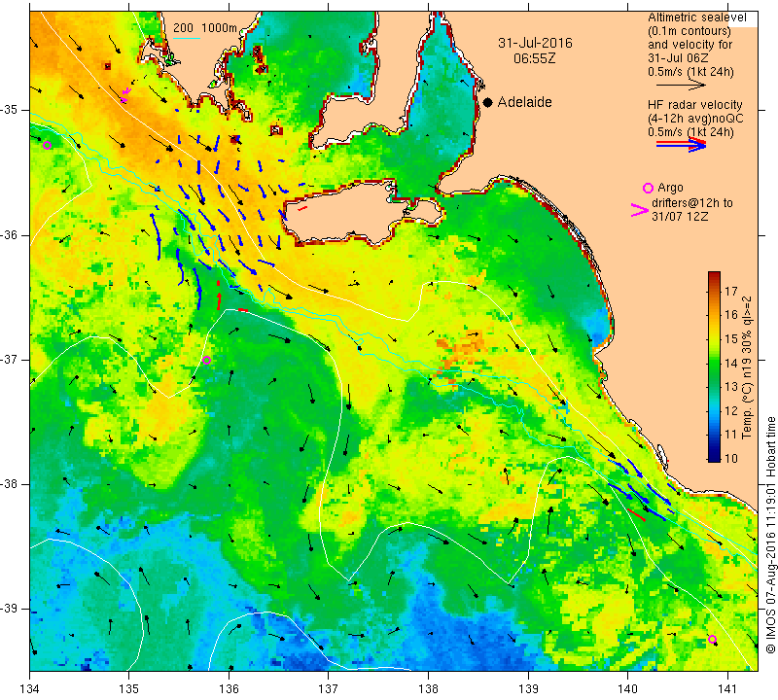This screenshot has height=700, width=778.
Task: Click the '(0.1m contours)' legend text
Action: (x=690, y=31)
